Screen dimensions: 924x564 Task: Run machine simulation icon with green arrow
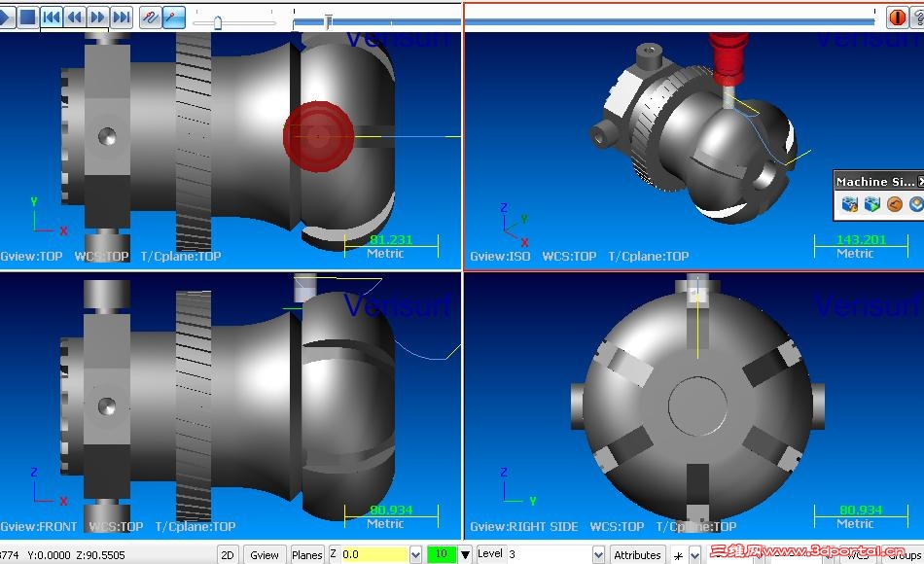872,204
